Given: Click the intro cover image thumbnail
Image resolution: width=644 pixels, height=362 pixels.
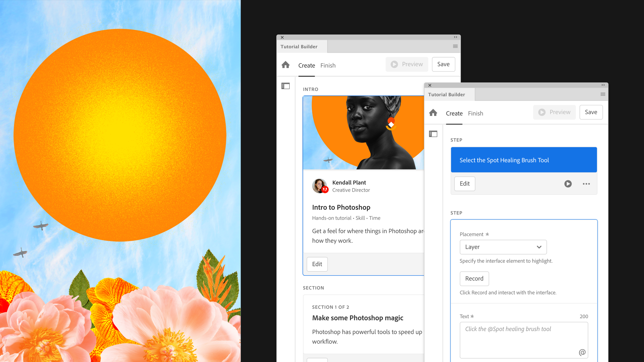Looking at the screenshot, I should [363, 133].
